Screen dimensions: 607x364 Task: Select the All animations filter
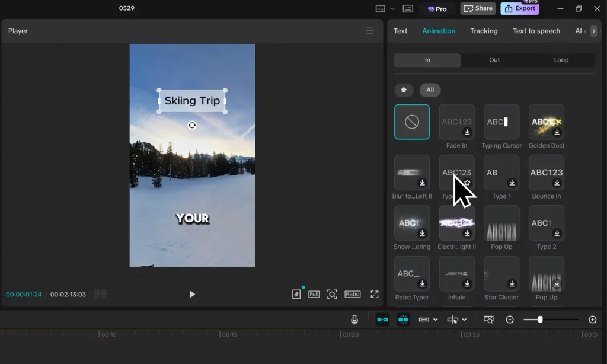click(x=430, y=90)
